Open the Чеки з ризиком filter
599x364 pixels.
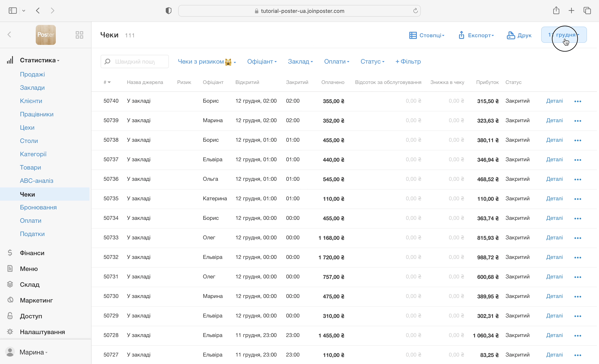coord(207,62)
